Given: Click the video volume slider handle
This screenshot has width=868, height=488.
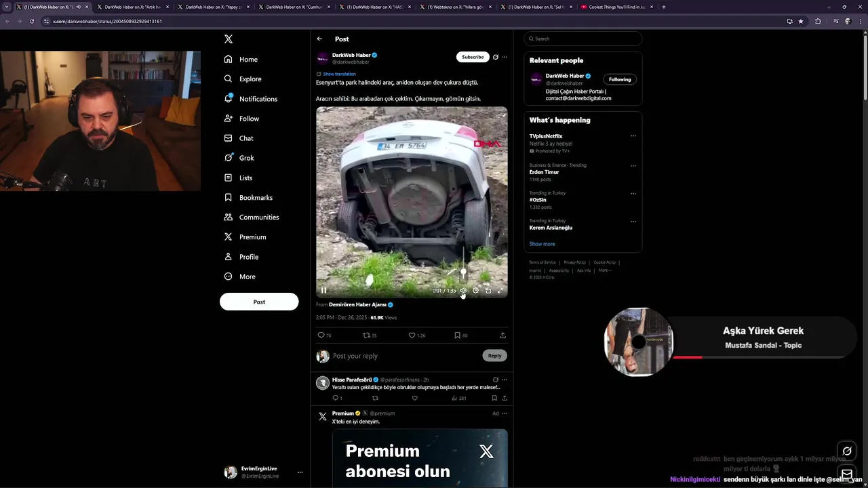Looking at the screenshot, I should click(463, 272).
